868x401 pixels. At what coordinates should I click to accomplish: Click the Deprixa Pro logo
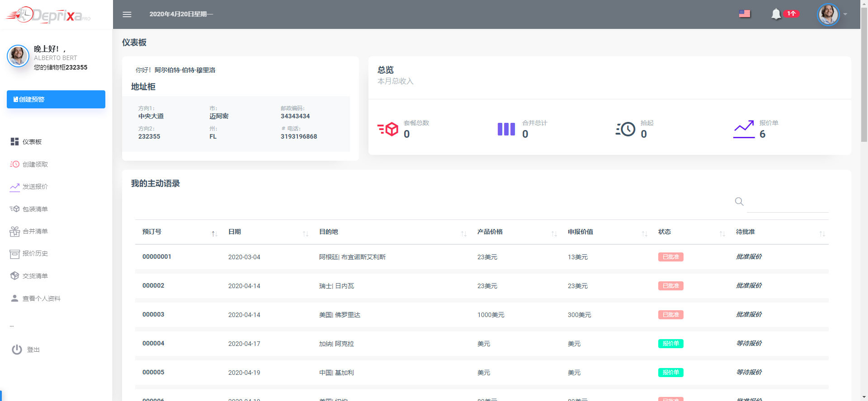pyautogui.click(x=48, y=15)
